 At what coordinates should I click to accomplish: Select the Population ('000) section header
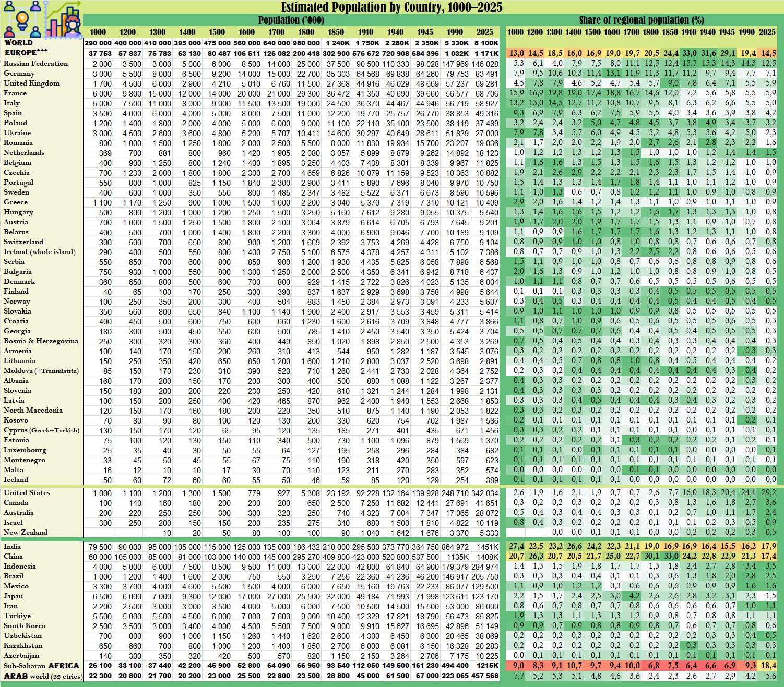(291, 20)
